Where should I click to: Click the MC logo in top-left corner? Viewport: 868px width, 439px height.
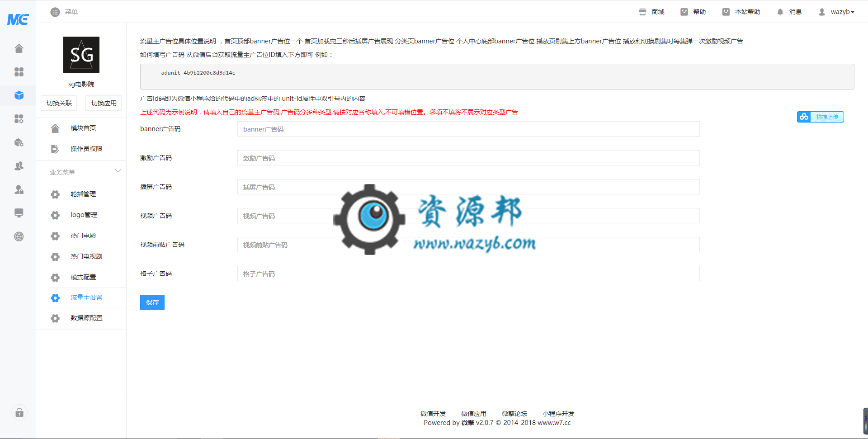pyautogui.click(x=18, y=19)
